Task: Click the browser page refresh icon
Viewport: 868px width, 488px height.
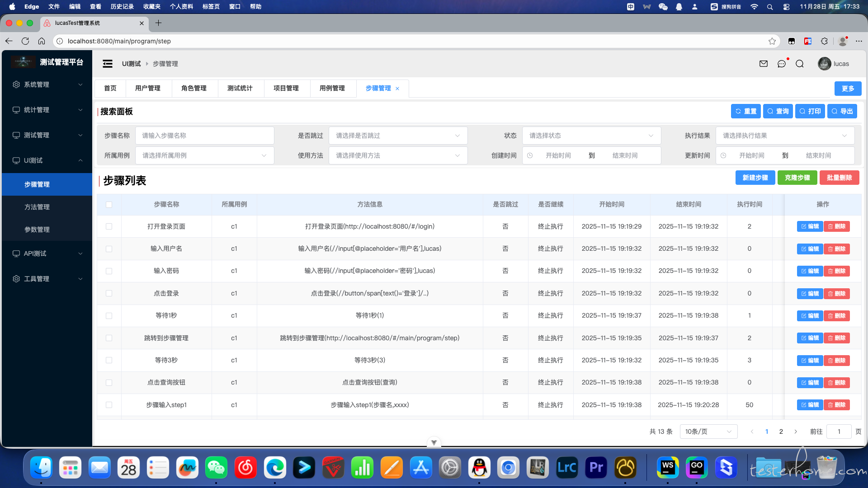Action: [25, 41]
